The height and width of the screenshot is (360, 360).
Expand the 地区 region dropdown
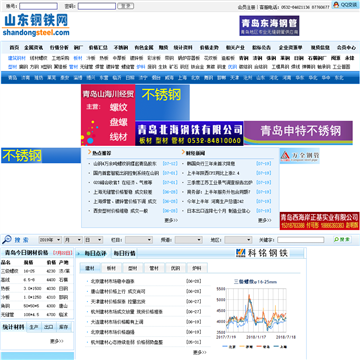(238, 240)
